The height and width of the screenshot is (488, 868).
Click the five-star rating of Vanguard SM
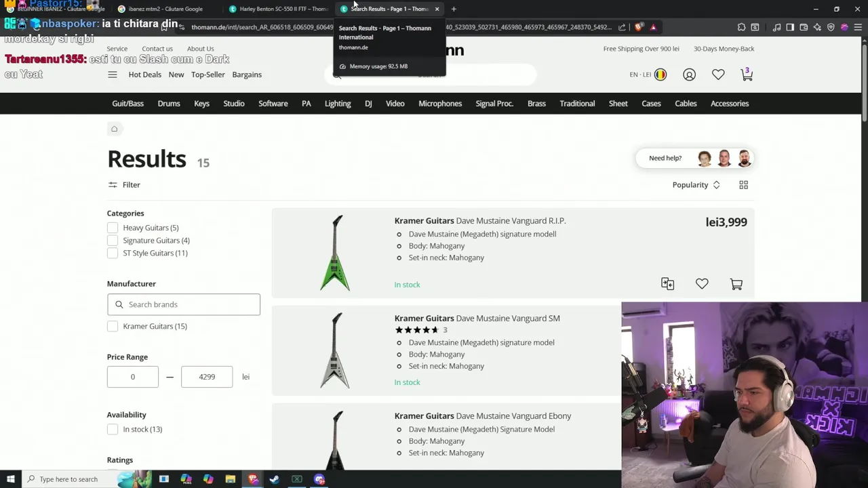[416, 330]
